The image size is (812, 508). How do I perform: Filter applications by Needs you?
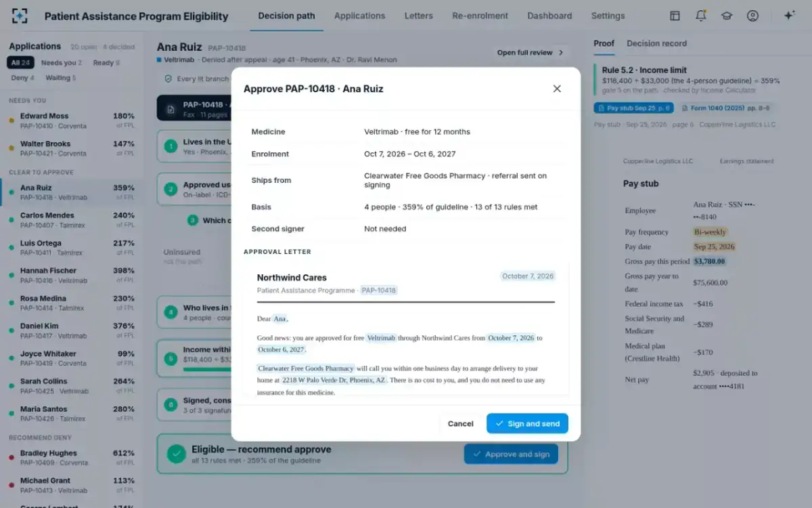[x=62, y=63]
